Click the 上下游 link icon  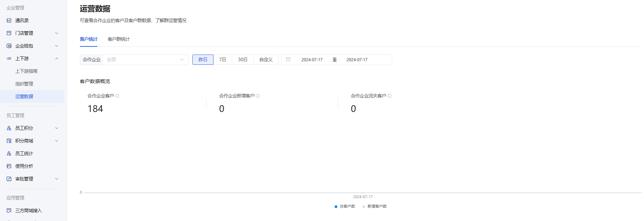[9, 58]
